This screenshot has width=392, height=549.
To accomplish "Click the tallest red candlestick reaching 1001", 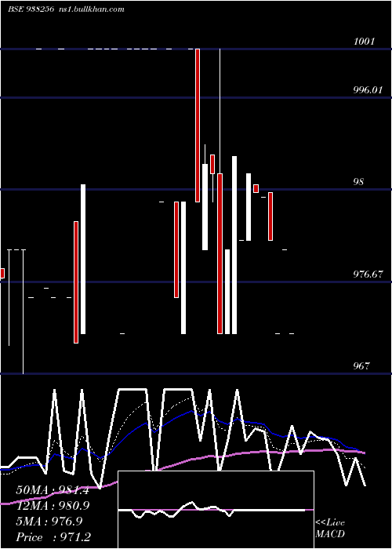I will click(x=198, y=125).
